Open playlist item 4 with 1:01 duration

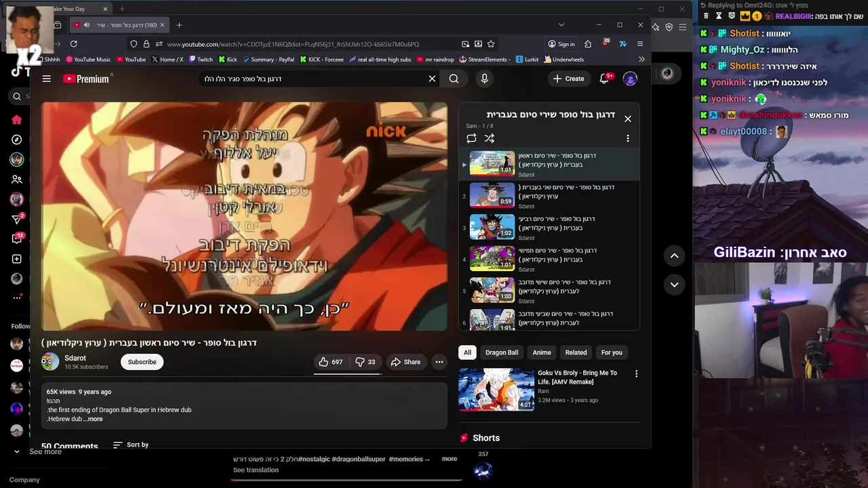[x=549, y=258]
